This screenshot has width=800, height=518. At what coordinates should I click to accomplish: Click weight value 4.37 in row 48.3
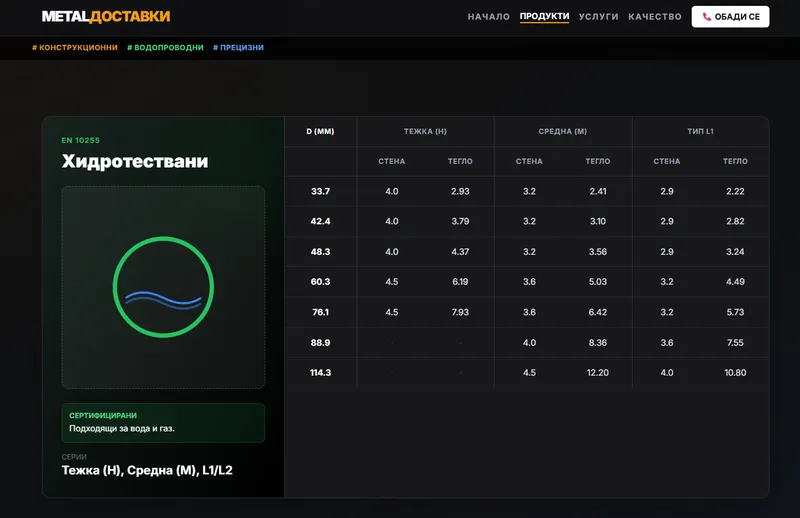click(x=460, y=252)
